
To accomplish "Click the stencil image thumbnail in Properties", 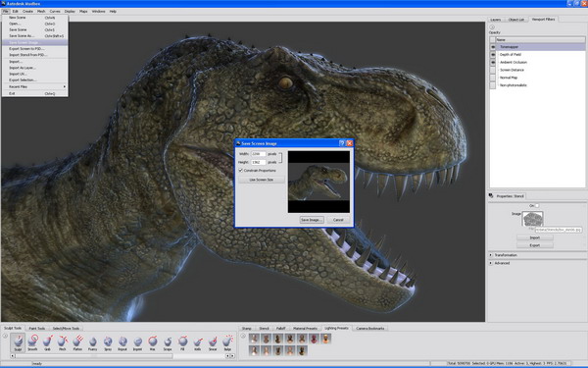I will click(532, 219).
